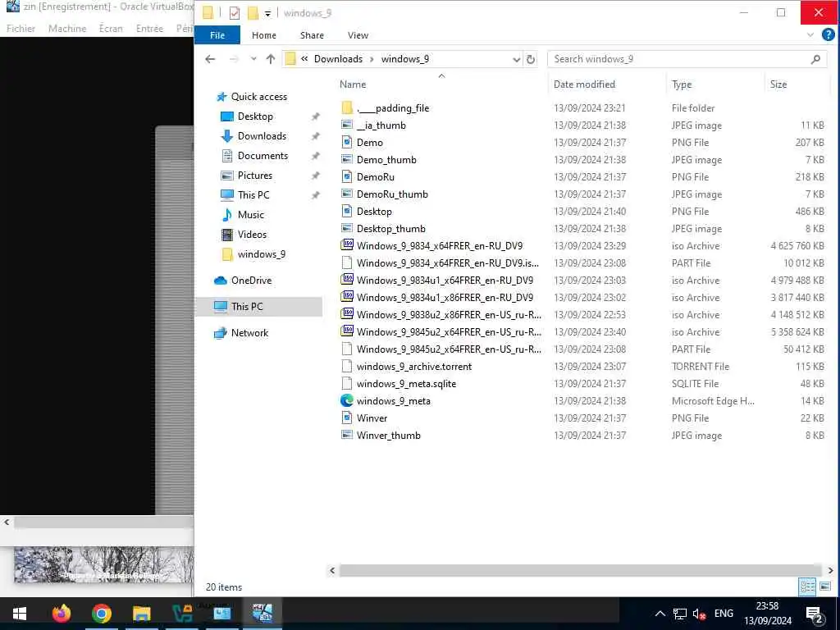This screenshot has width=840, height=630.
Task: Select windows_9 folder in navigation pane
Action: pyautogui.click(x=261, y=254)
